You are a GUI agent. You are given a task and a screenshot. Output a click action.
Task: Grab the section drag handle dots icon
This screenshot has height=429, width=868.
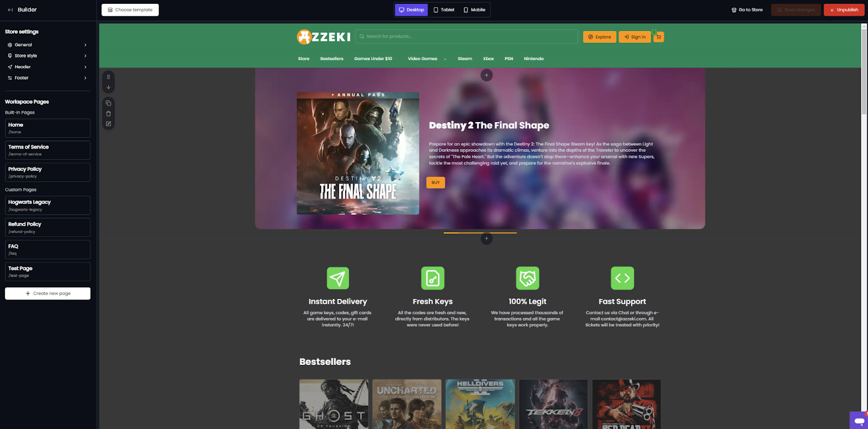tap(108, 77)
